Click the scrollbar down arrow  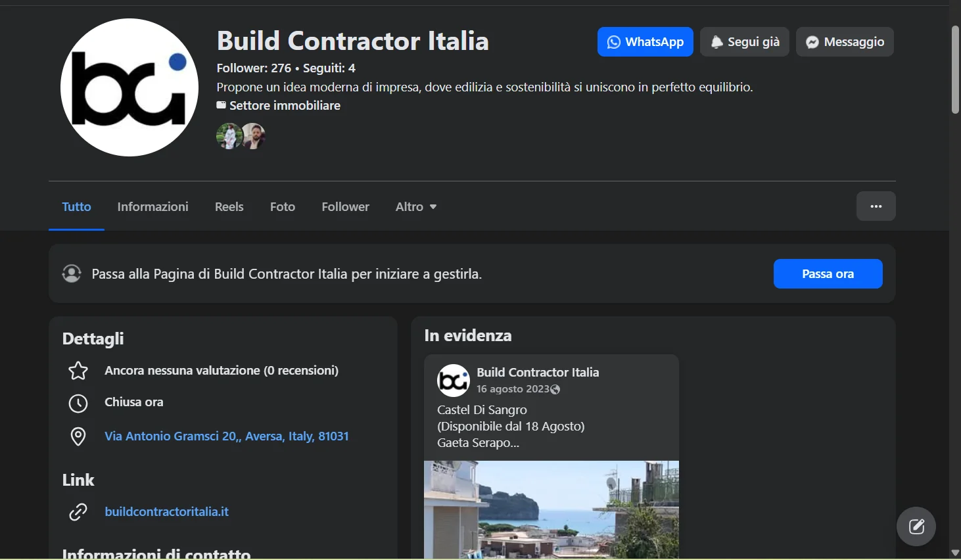(x=955, y=553)
